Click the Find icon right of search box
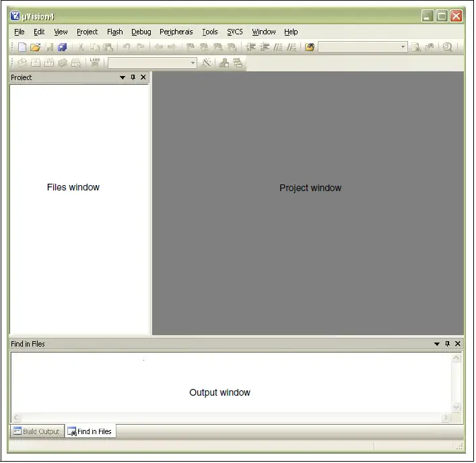 click(x=416, y=47)
